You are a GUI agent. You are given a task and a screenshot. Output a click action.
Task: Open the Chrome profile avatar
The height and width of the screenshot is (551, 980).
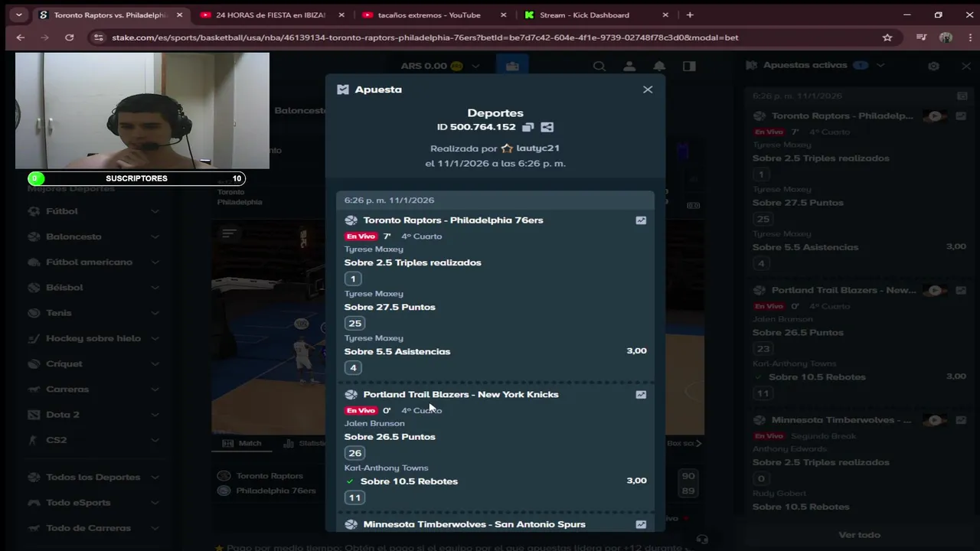point(946,37)
